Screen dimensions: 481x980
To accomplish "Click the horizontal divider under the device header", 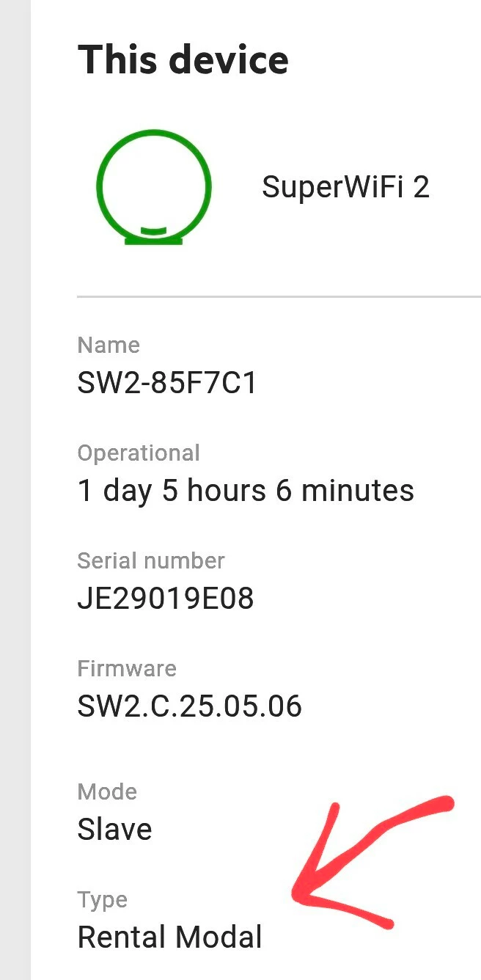I will click(279, 297).
